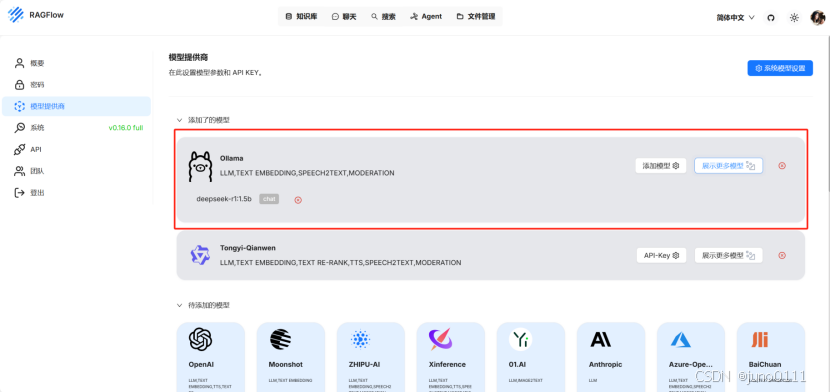The image size is (830, 392).
Task: Click the Moonshot logo icon
Action: (x=280, y=339)
